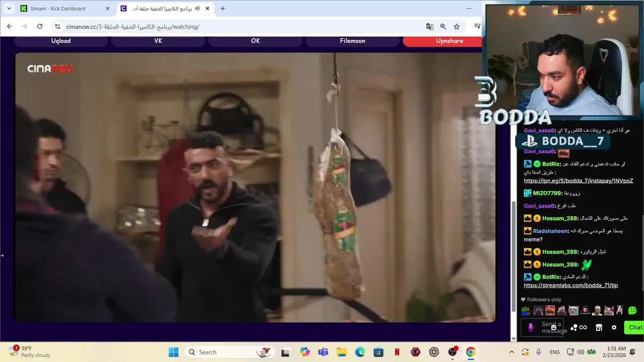Image resolution: width=644 pixels, height=362 pixels.
Task: Select the VK server
Action: [158, 41]
